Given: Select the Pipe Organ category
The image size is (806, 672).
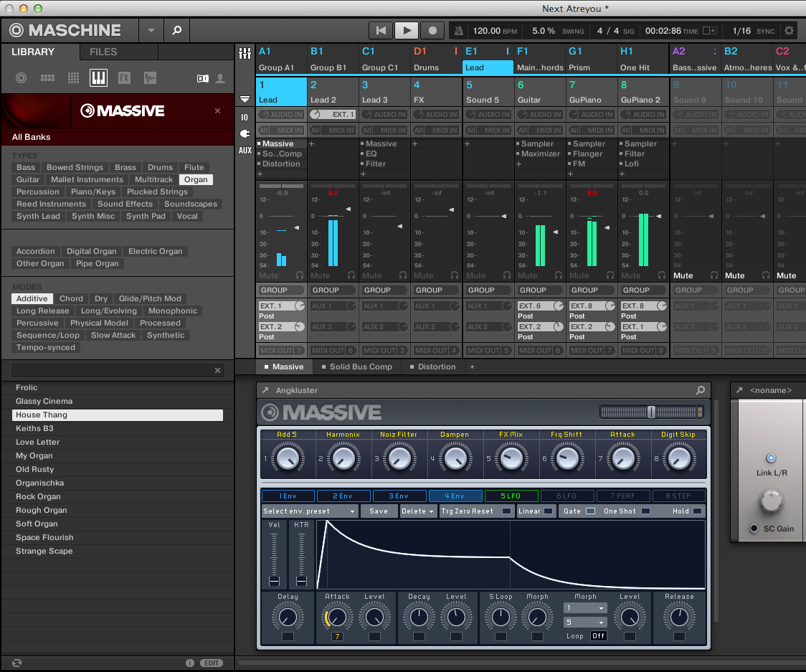Looking at the screenshot, I should click(x=97, y=263).
